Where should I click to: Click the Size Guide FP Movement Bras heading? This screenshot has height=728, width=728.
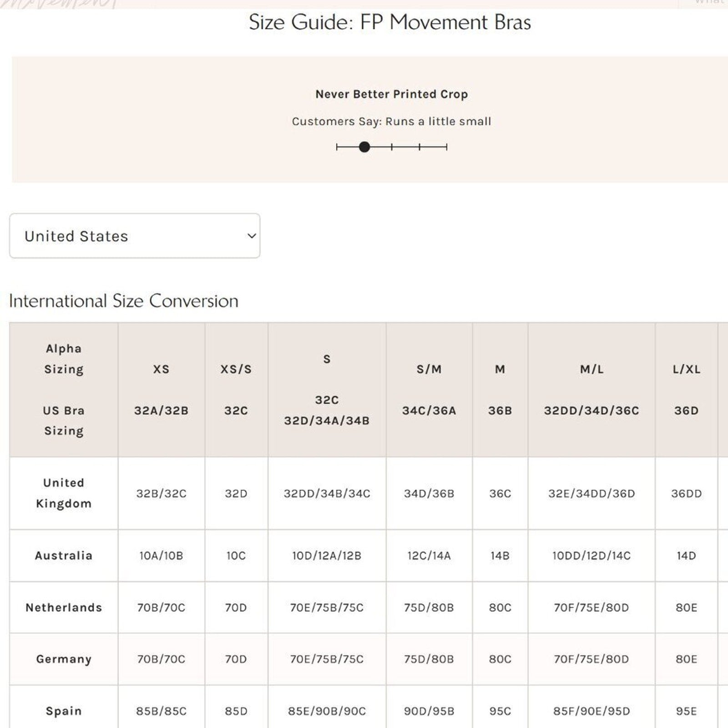(x=390, y=22)
